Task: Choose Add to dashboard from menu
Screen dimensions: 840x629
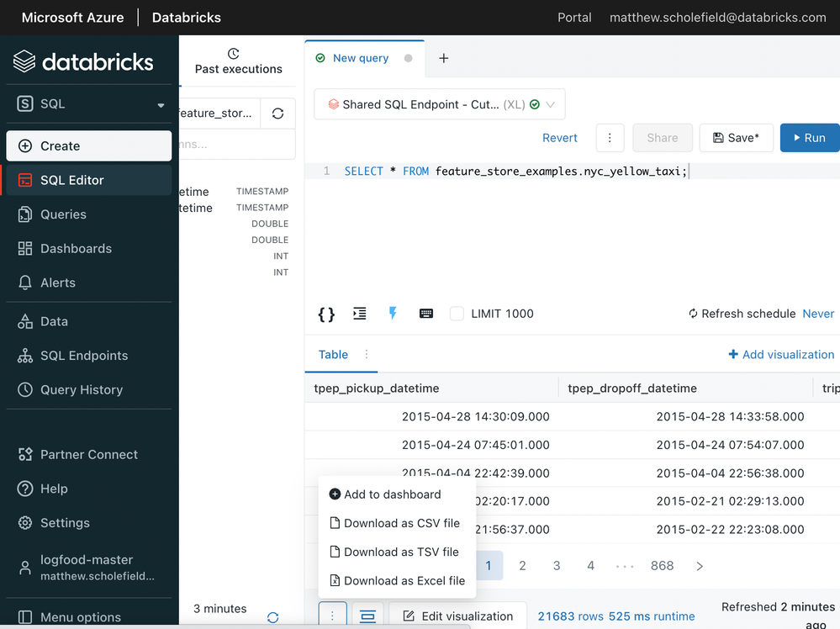Action: click(392, 494)
